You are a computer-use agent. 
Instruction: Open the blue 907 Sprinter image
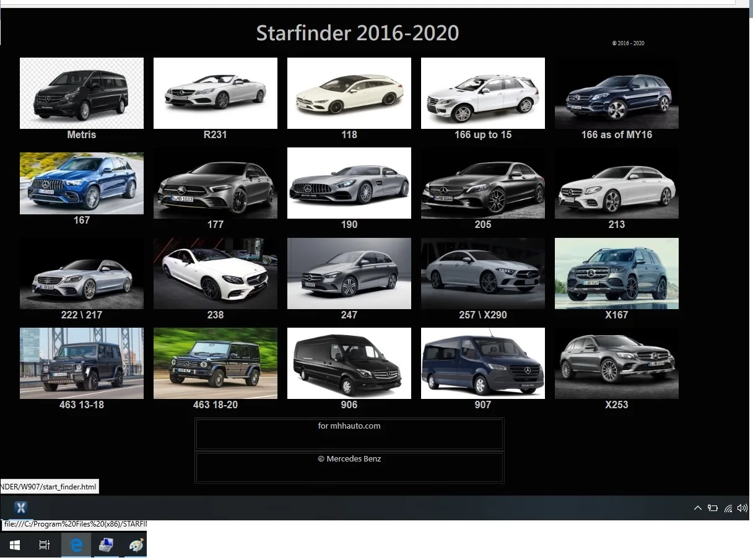[x=483, y=364]
